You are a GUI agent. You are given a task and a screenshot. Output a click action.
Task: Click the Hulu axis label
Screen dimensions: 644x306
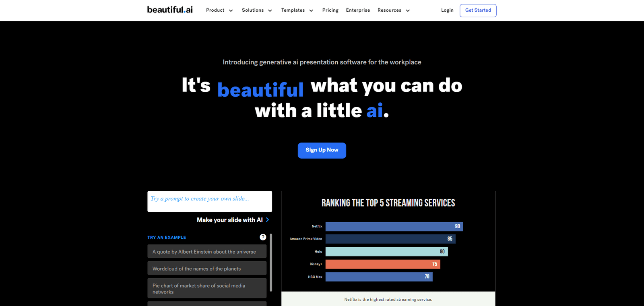[x=318, y=252]
